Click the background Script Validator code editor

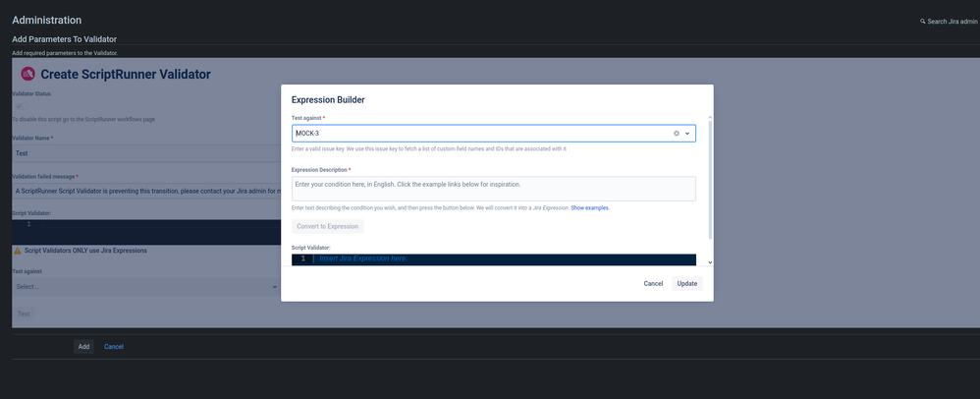coord(146,232)
